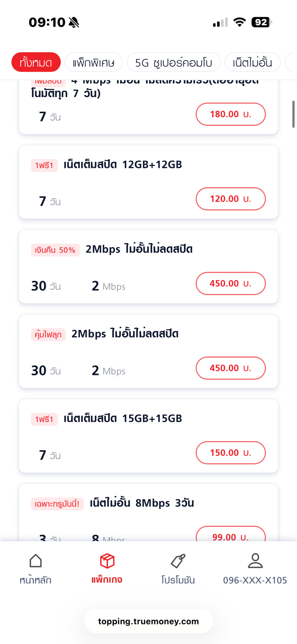
Task: Tap the package box icon
Action: tap(107, 561)
